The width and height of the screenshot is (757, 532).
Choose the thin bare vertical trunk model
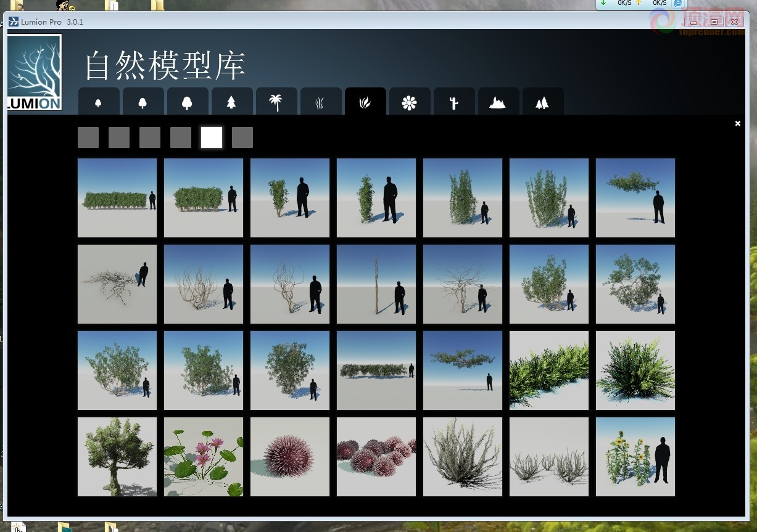tap(376, 284)
